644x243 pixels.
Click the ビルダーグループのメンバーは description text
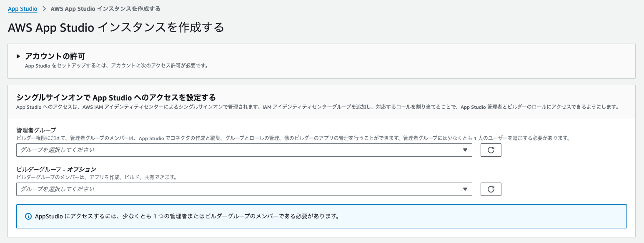97,177
